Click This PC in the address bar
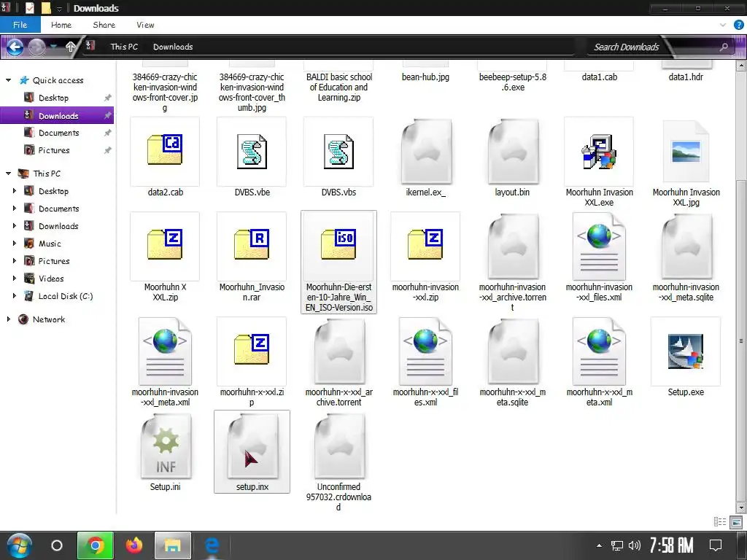747x560 pixels. (x=124, y=47)
